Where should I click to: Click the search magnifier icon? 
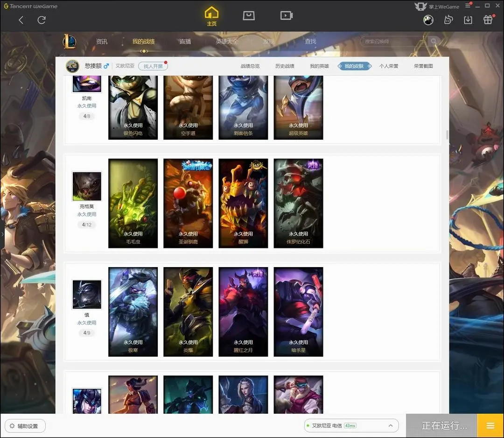434,41
